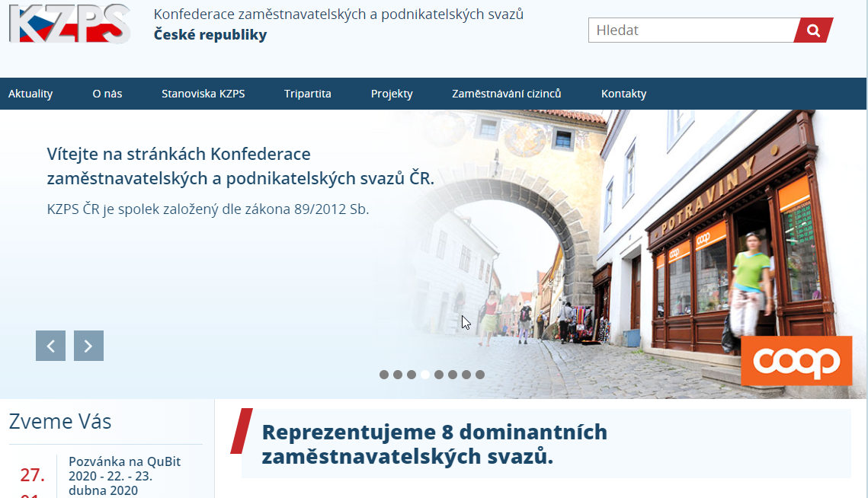Open the Tripartita menu item
Viewport: 868px width, 498px height.
click(x=308, y=94)
